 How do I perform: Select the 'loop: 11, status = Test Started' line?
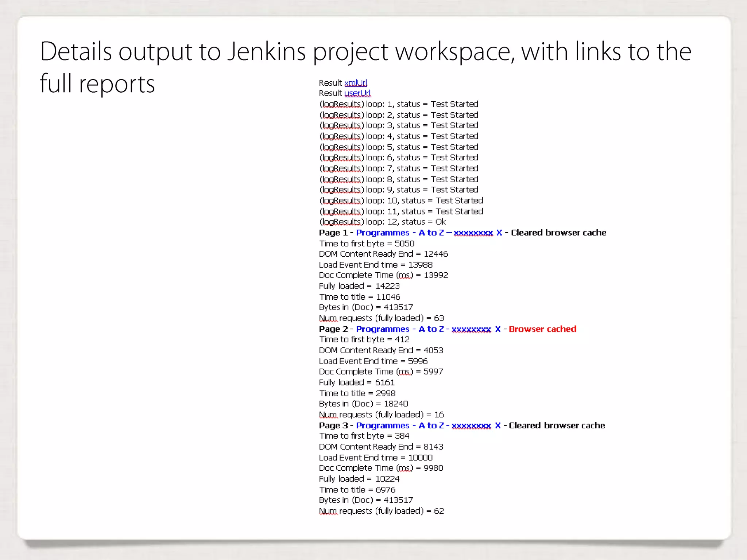coord(401,211)
